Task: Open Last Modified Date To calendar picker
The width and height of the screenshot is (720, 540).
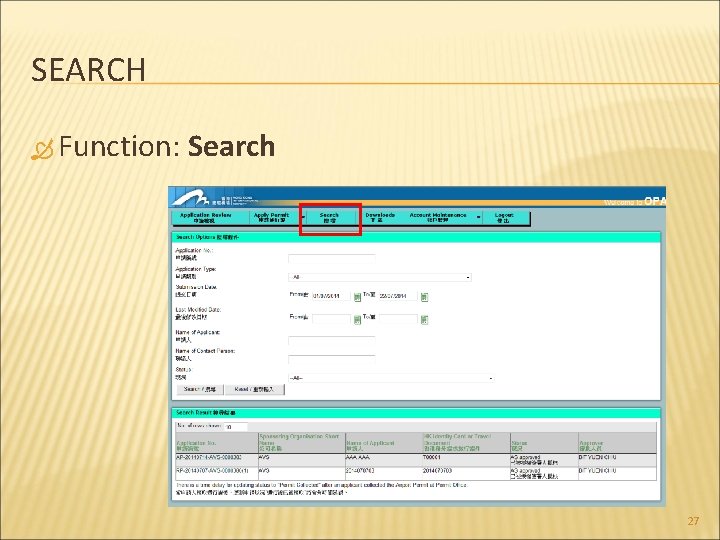Action: [424, 320]
